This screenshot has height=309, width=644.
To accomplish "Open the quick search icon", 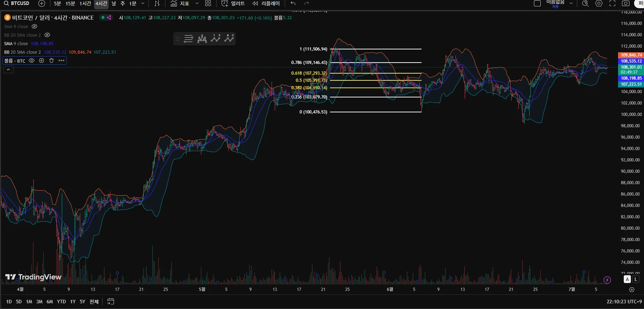I will click(x=585, y=4).
